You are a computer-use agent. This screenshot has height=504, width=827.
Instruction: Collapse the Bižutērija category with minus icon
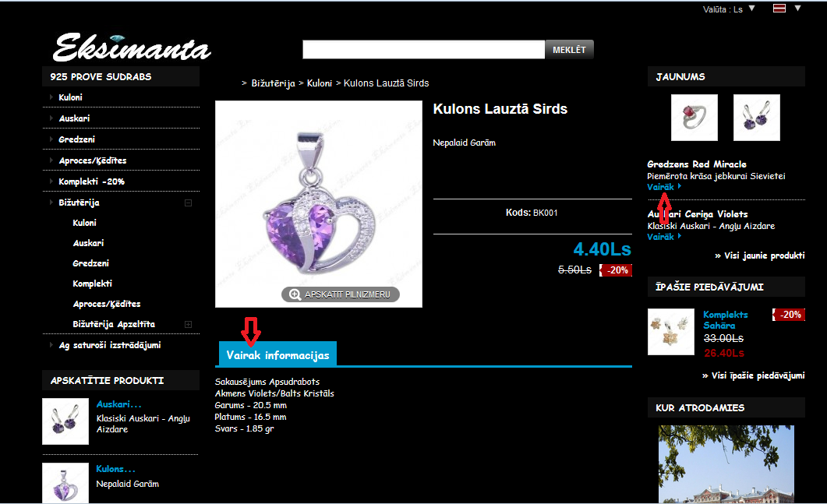point(189,203)
